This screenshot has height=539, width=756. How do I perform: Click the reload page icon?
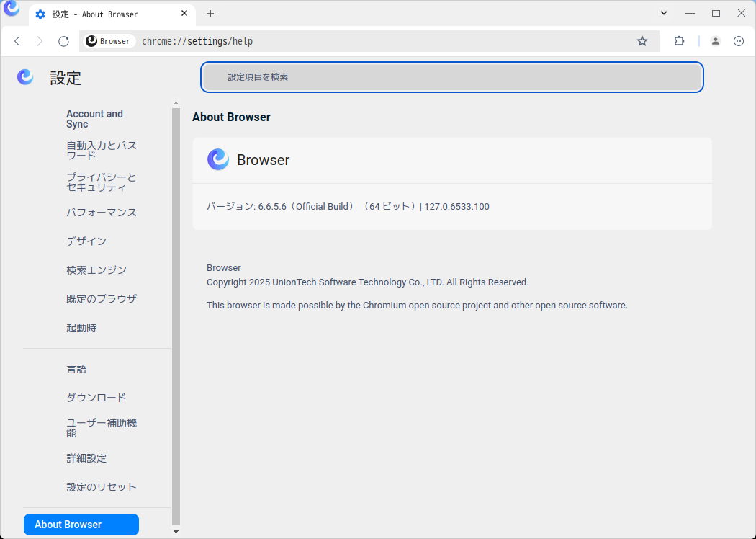point(63,41)
